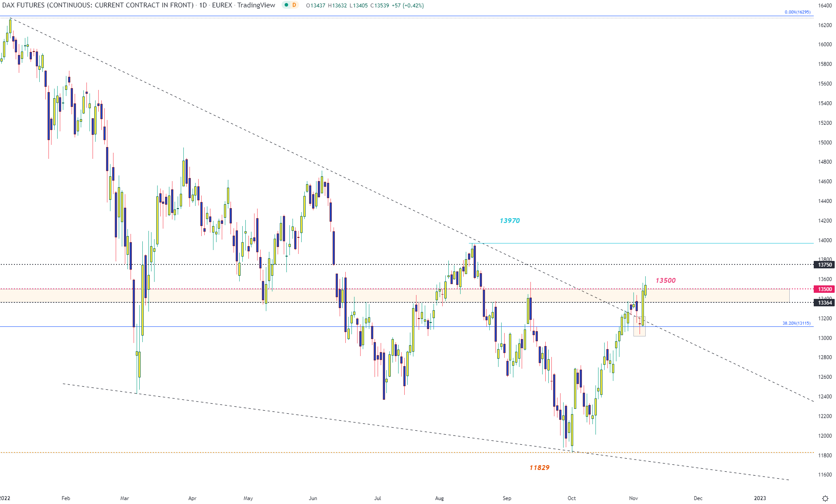The width and height of the screenshot is (836, 504).
Task: Click 12200 on the price axis
Action: [x=825, y=416]
